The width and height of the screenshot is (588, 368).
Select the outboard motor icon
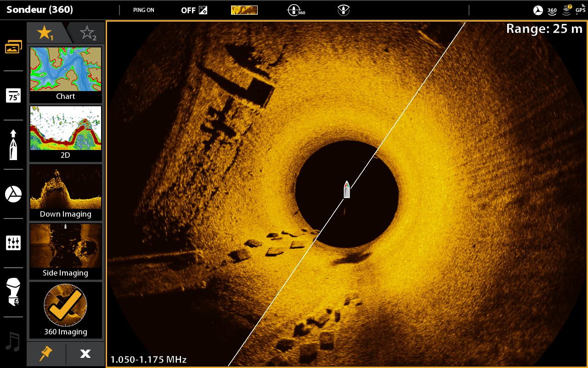pyautogui.click(x=13, y=292)
